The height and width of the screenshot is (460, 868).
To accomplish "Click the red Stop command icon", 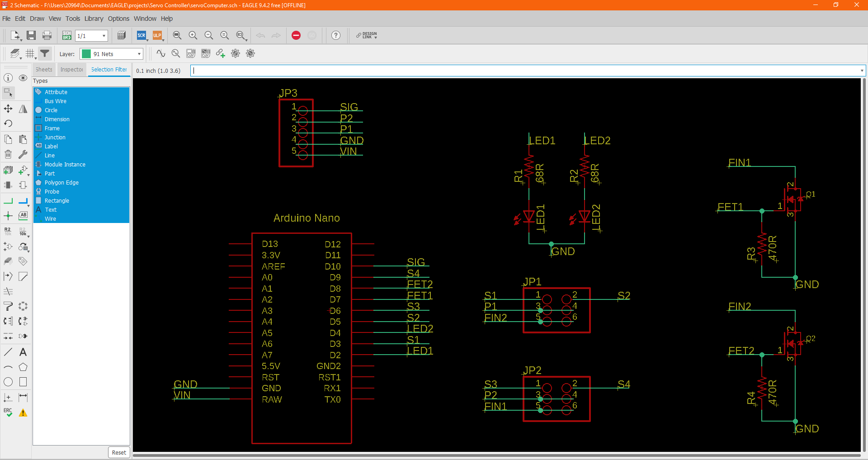I will click(296, 35).
